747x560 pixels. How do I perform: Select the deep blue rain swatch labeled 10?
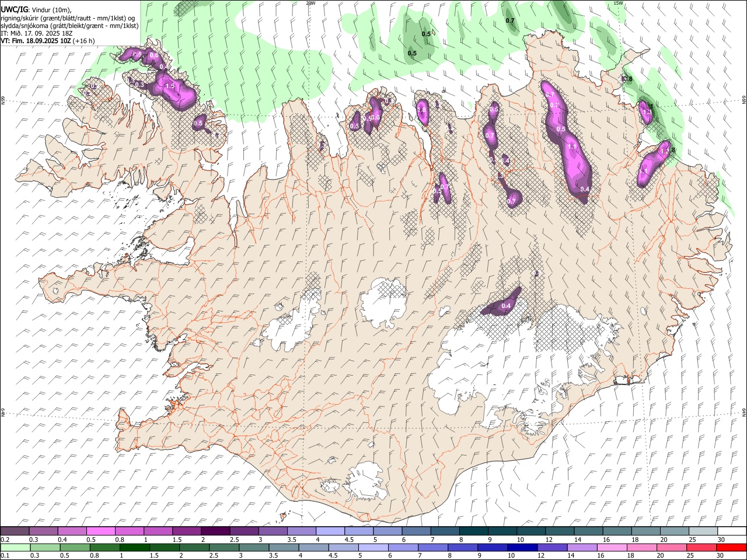pos(523,547)
